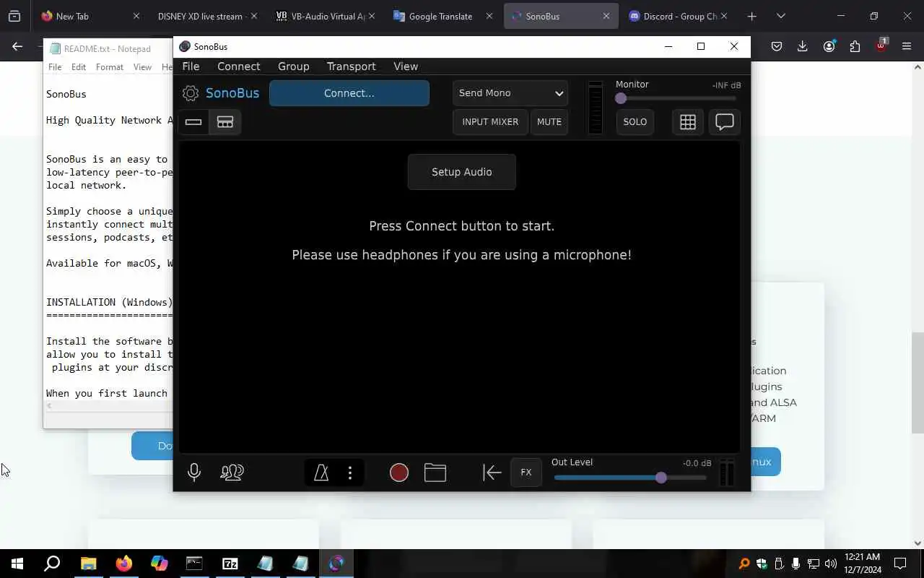Click the skip-to-start transport icon
The image size is (924, 578).
[492, 473]
